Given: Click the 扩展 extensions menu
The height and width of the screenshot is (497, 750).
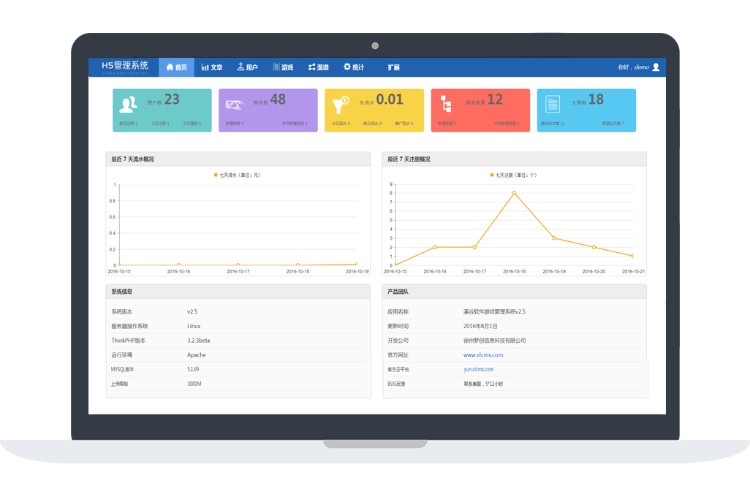Looking at the screenshot, I should click(x=393, y=67).
